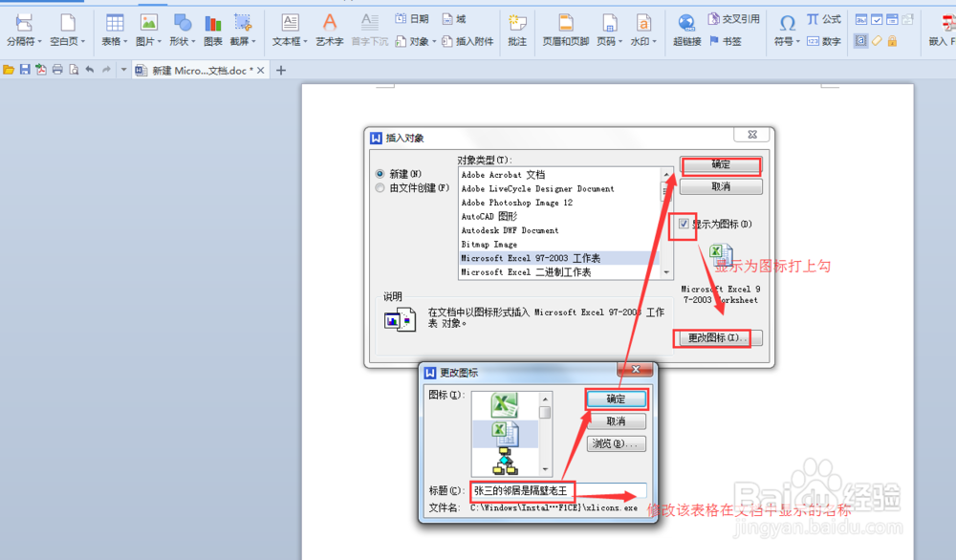Click 确定 in the 更改图标 dialog
Screen dimensions: 956x560
pyautogui.click(x=616, y=399)
